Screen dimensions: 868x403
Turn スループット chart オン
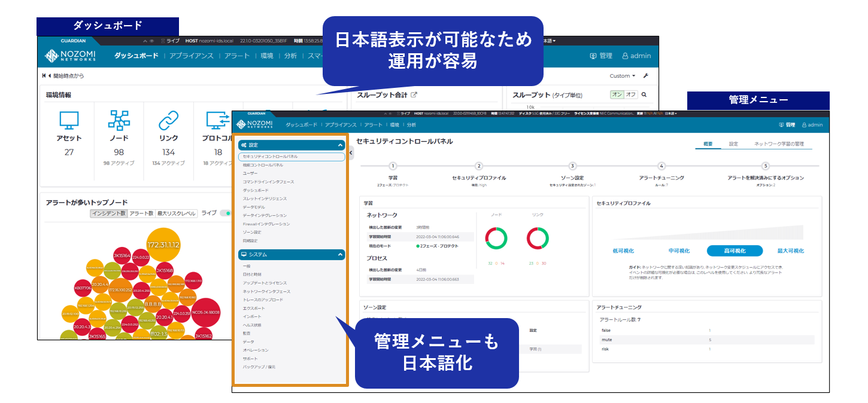[x=617, y=94]
